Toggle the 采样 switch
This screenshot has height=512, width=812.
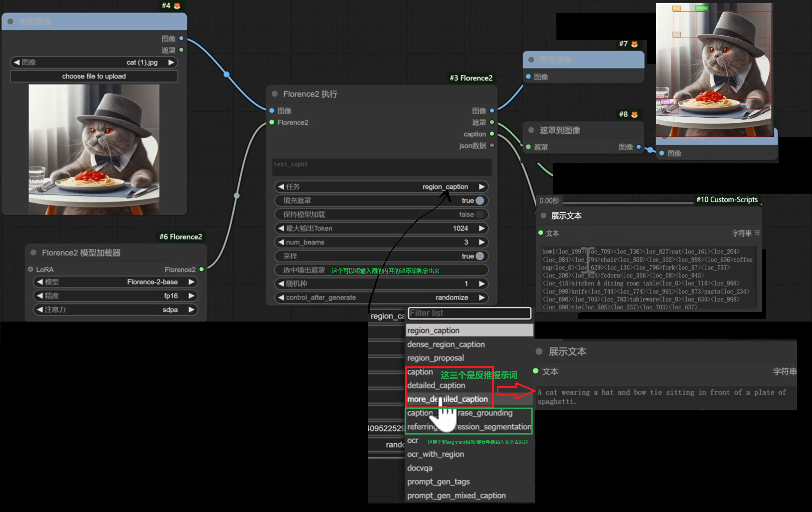pyautogui.click(x=479, y=256)
